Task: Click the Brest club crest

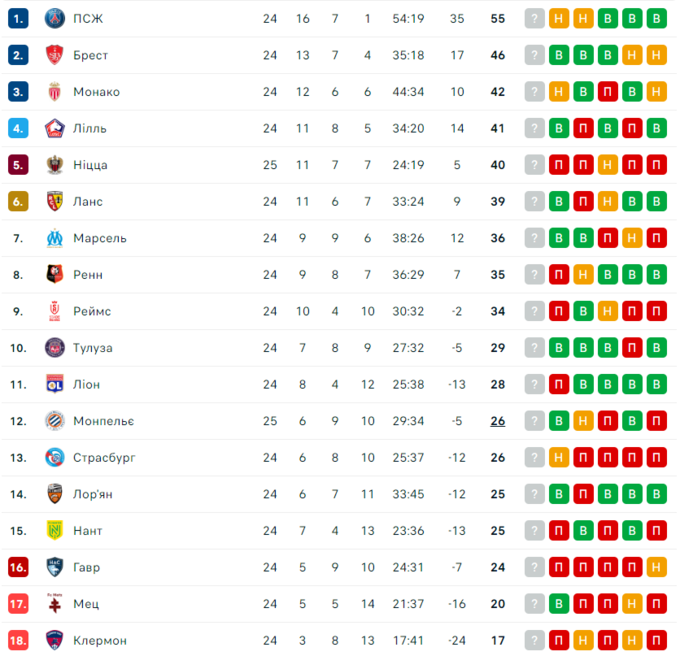Action: tap(55, 55)
